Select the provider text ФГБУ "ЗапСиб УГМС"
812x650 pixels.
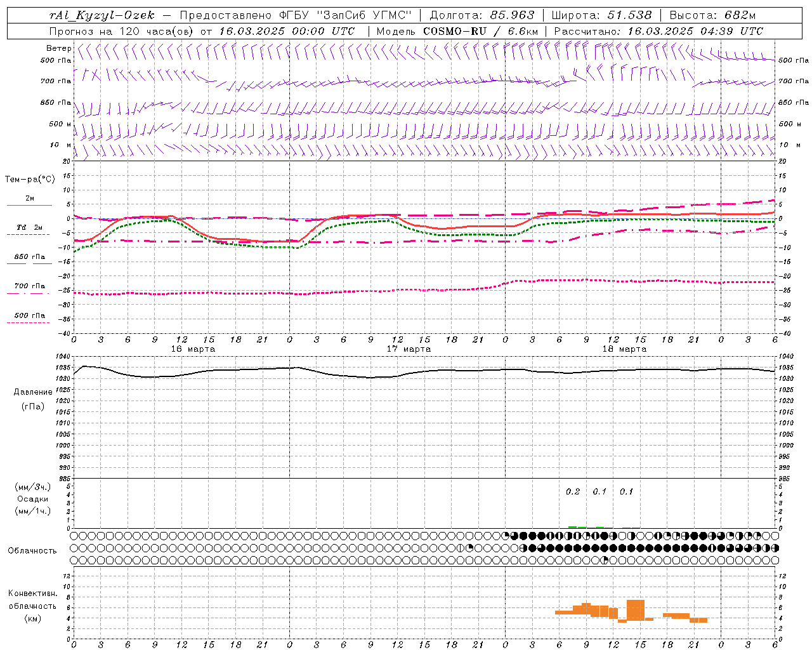click(346, 15)
